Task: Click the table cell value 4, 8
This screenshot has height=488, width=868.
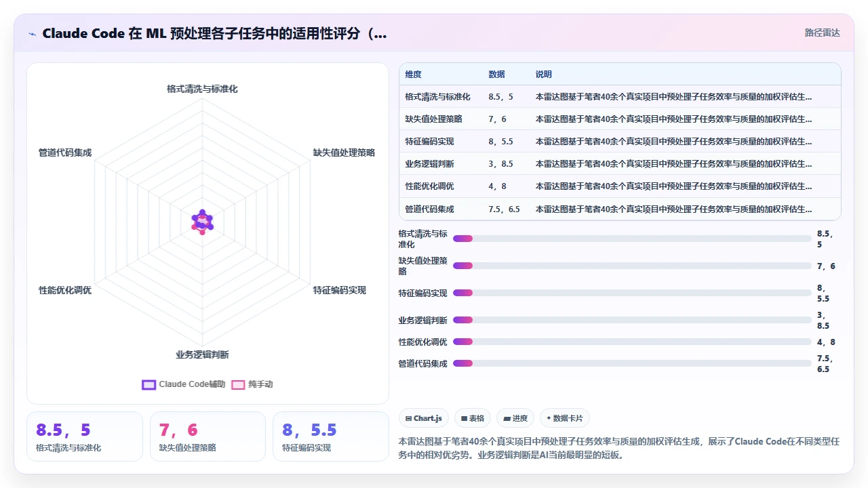Action: click(497, 186)
